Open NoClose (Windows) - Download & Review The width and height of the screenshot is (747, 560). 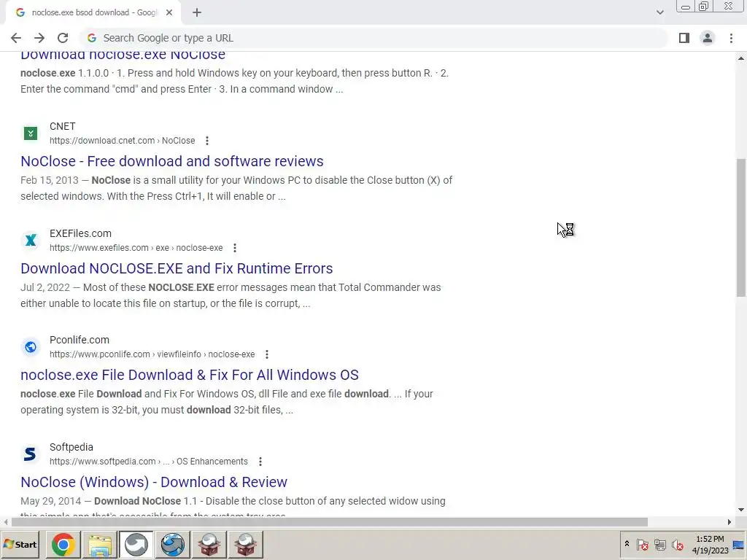tap(154, 482)
